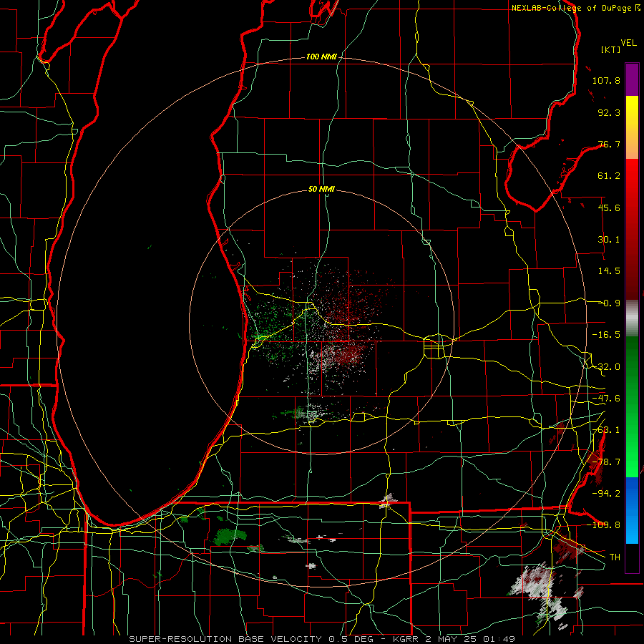
Task: Select the -94.2 legend value
Action: point(606,493)
